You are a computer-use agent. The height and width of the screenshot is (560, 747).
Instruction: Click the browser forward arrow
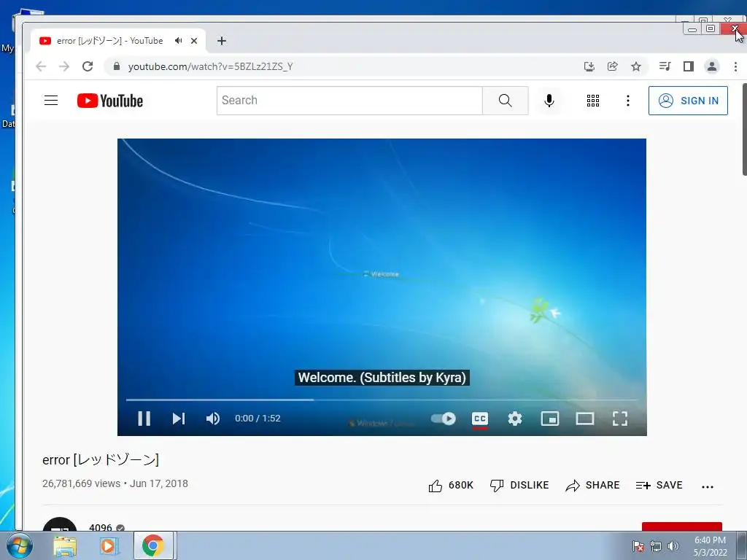64,66
